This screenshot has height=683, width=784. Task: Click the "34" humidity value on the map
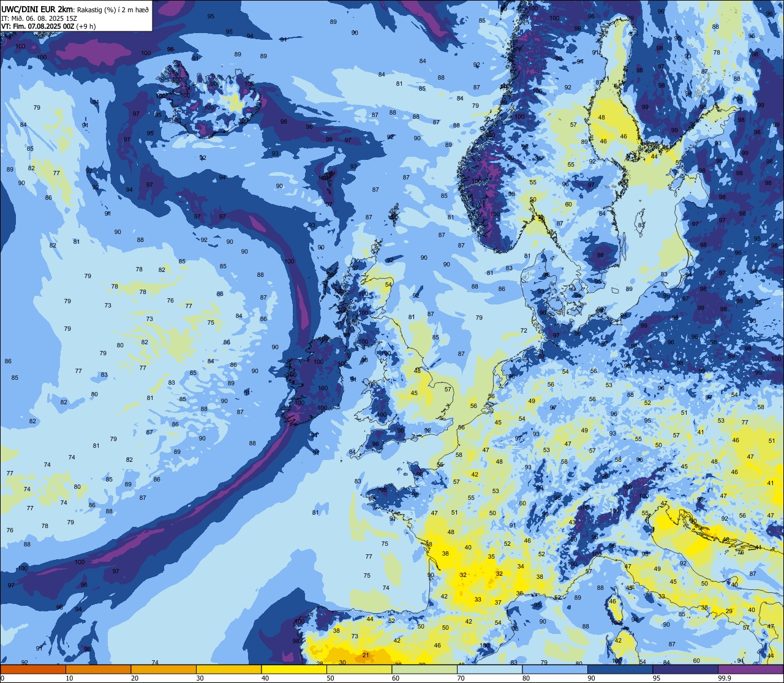click(x=521, y=567)
